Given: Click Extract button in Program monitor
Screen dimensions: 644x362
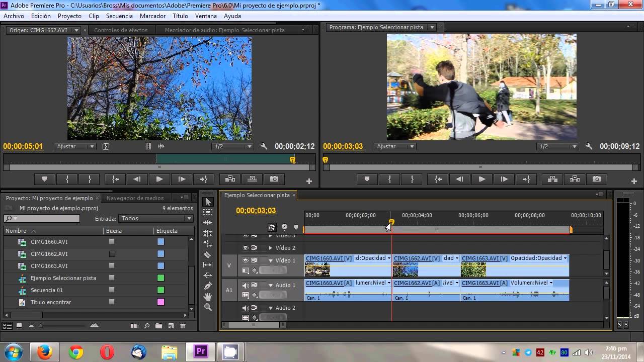Looking at the screenshot, I should click(x=575, y=179).
